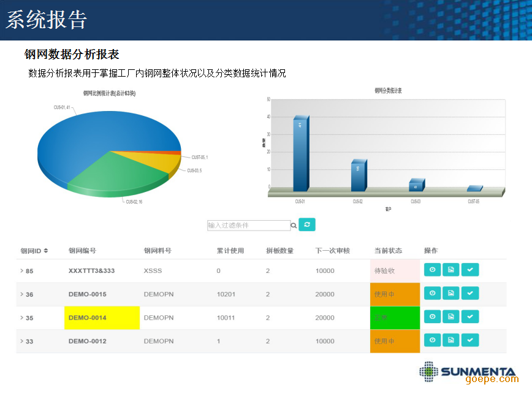The width and height of the screenshot is (532, 398).
Task: Click eye icon in DEMO-0012 row
Action: pos(432,340)
